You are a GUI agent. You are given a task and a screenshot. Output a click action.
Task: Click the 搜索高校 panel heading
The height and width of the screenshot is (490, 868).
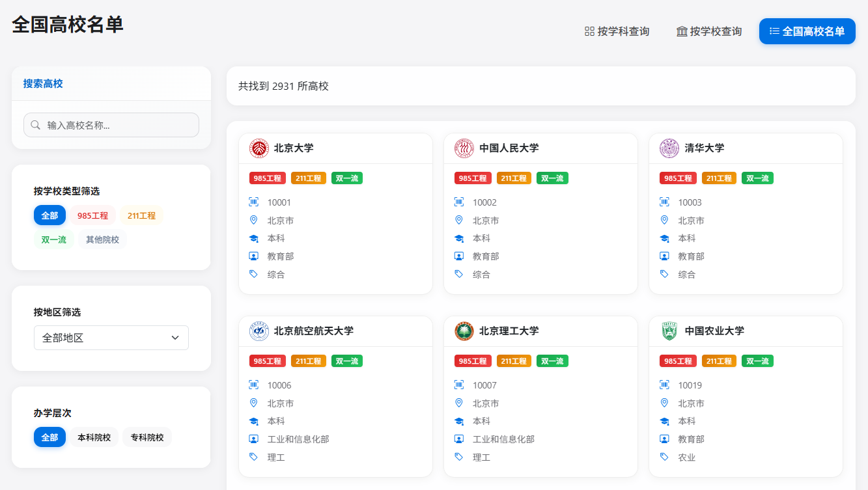[43, 83]
